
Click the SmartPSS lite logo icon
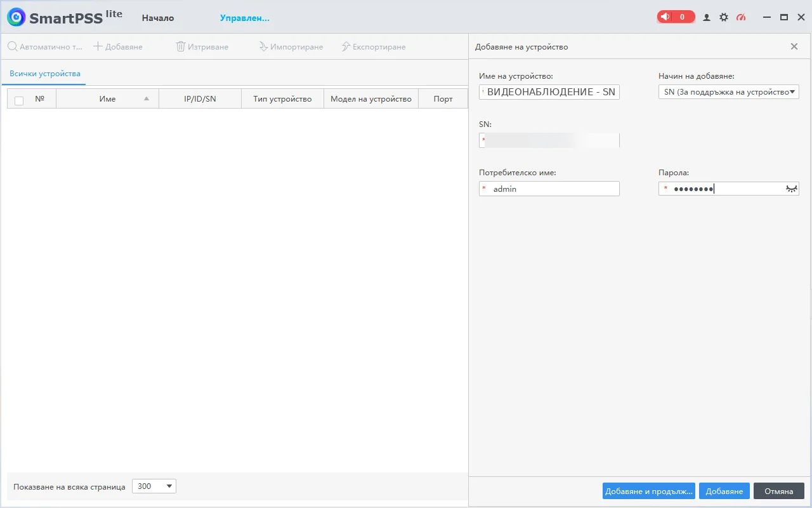(16, 17)
